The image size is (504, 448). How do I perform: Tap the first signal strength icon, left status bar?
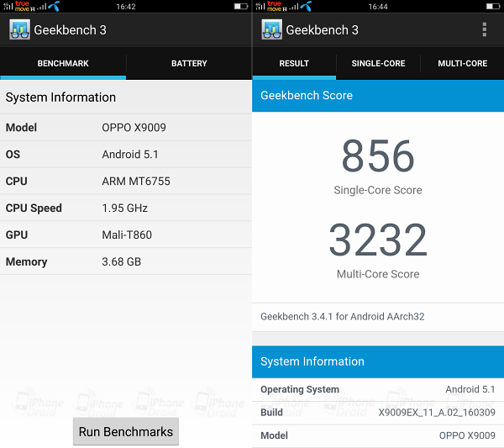[x=8, y=6]
